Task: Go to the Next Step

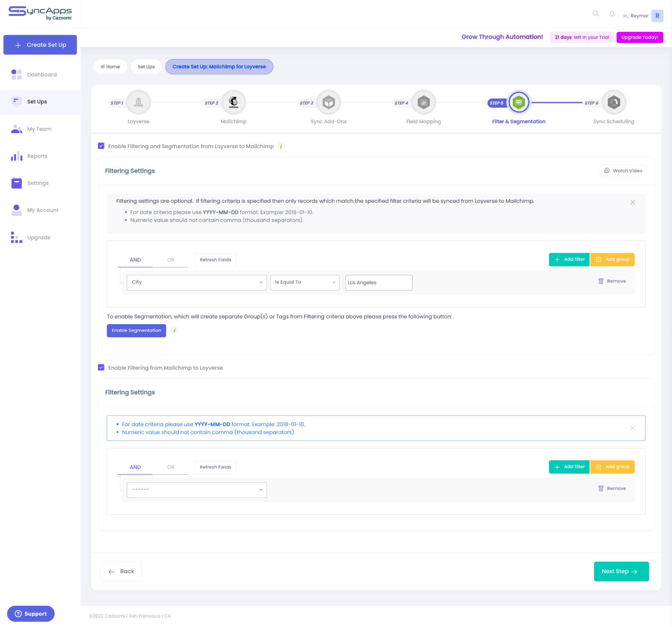Action: pos(621,571)
